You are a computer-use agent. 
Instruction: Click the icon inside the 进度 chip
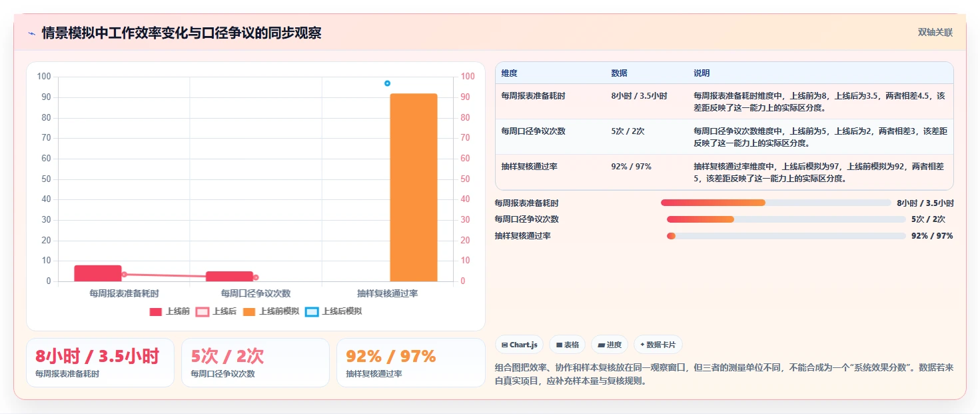[x=601, y=345]
